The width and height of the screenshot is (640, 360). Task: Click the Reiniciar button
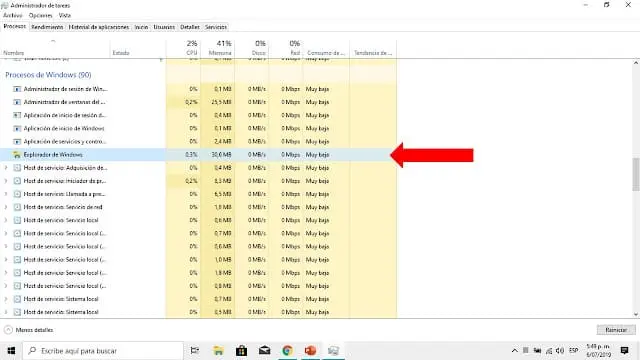point(616,330)
